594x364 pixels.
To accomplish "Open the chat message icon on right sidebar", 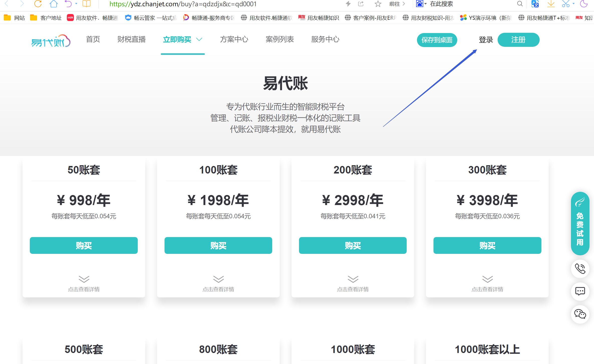I will [x=580, y=291].
